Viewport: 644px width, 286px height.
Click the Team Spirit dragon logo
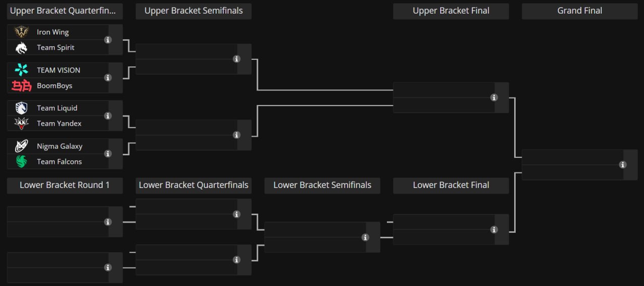pyautogui.click(x=21, y=48)
